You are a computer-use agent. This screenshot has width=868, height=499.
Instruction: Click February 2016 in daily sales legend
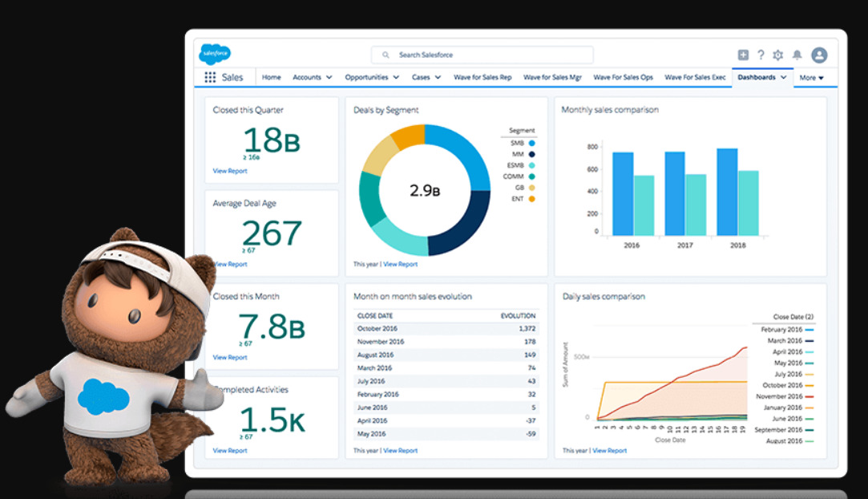[786, 330]
